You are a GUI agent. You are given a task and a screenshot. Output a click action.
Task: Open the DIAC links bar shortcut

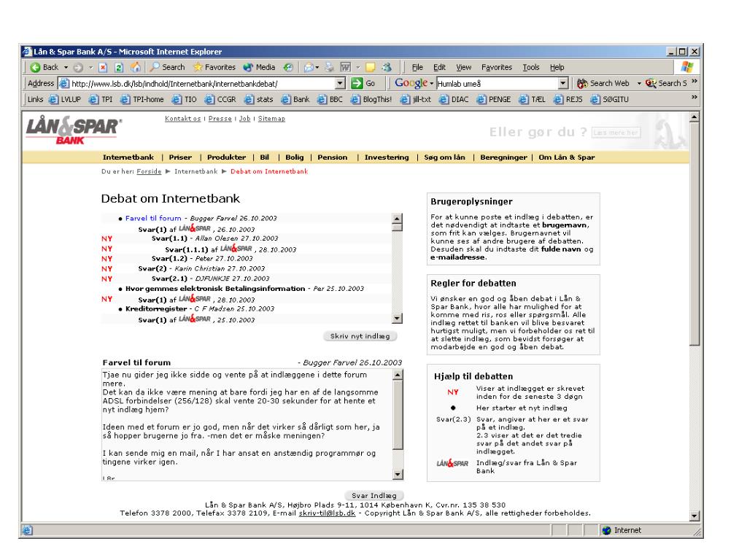click(x=454, y=99)
